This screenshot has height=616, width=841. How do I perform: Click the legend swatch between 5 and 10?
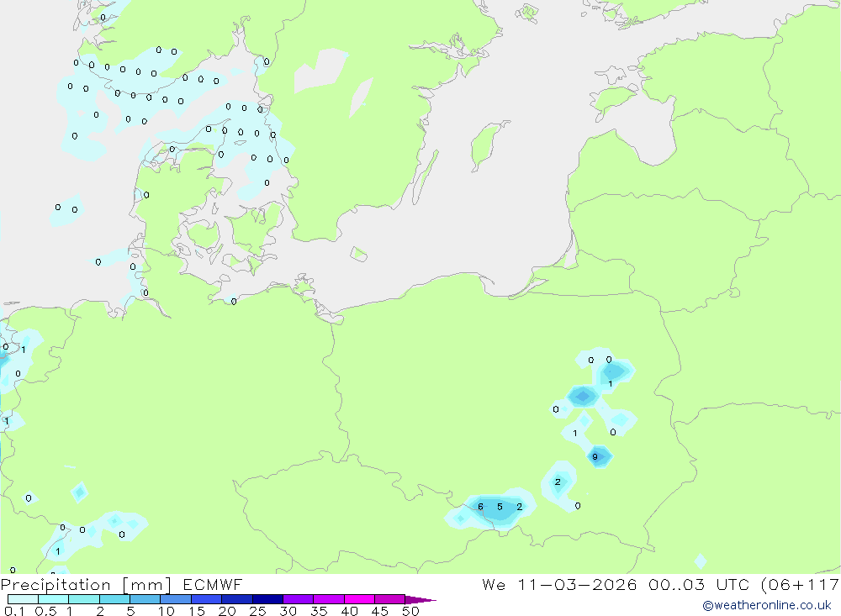(x=145, y=599)
